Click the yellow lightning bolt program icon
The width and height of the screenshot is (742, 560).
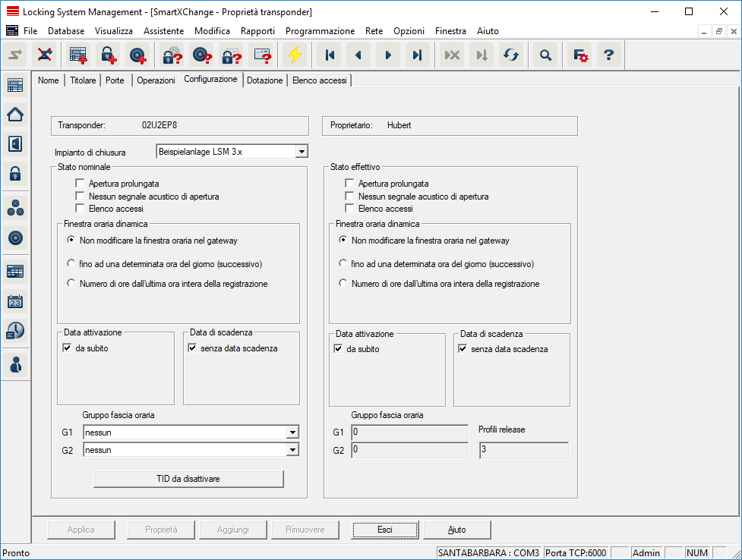[294, 55]
